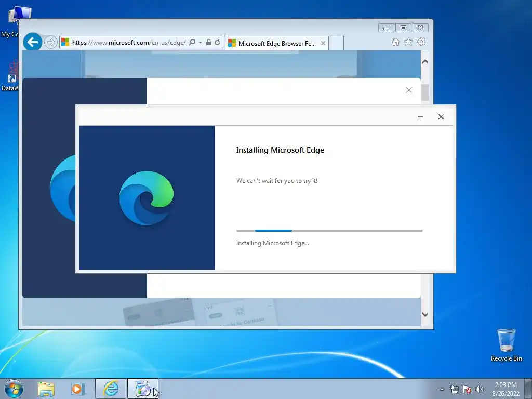Viewport: 532px width, 399px height.
Task: Switch to Microsoft Edge Browser Features tab
Action: (276, 44)
